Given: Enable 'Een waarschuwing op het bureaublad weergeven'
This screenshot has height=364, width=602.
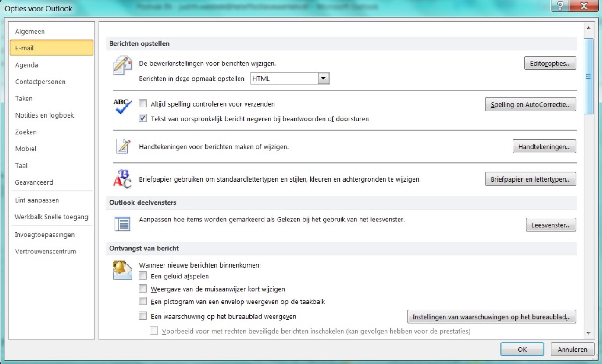Looking at the screenshot, I should [142, 316].
